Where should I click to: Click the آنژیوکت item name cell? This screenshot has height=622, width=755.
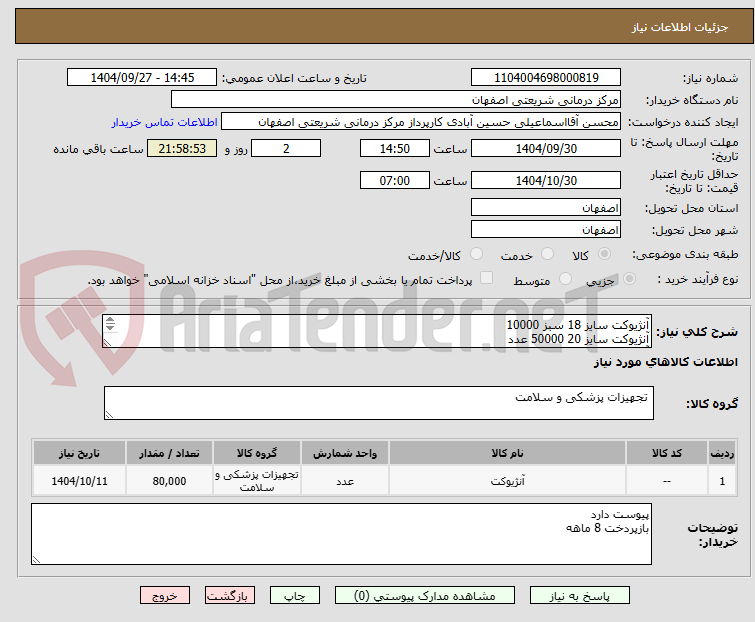(x=508, y=481)
